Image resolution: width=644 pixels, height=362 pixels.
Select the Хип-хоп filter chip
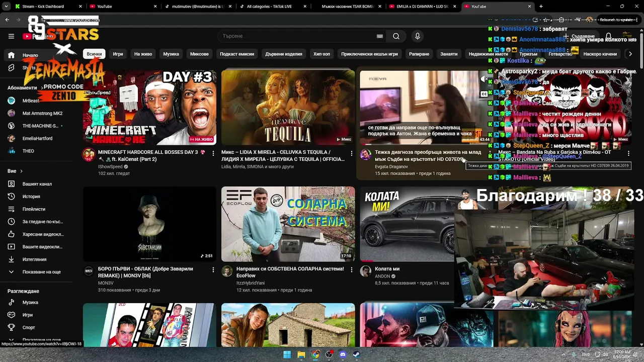coord(322,54)
